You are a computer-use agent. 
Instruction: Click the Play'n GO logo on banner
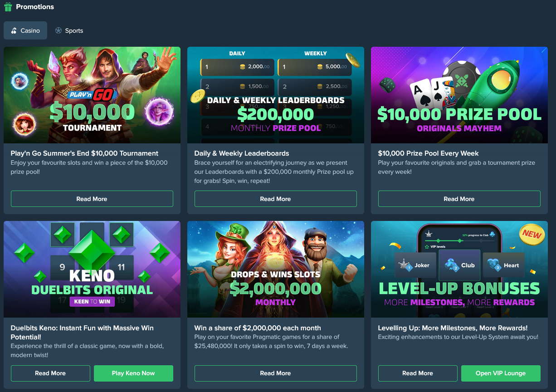click(x=92, y=95)
